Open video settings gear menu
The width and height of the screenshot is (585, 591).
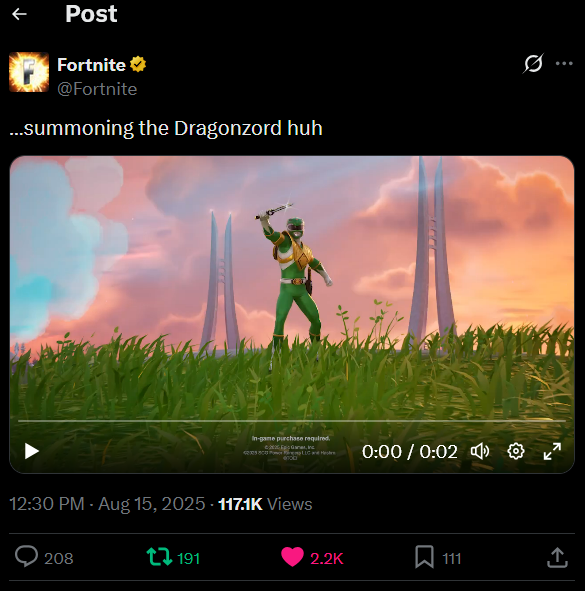click(x=516, y=451)
